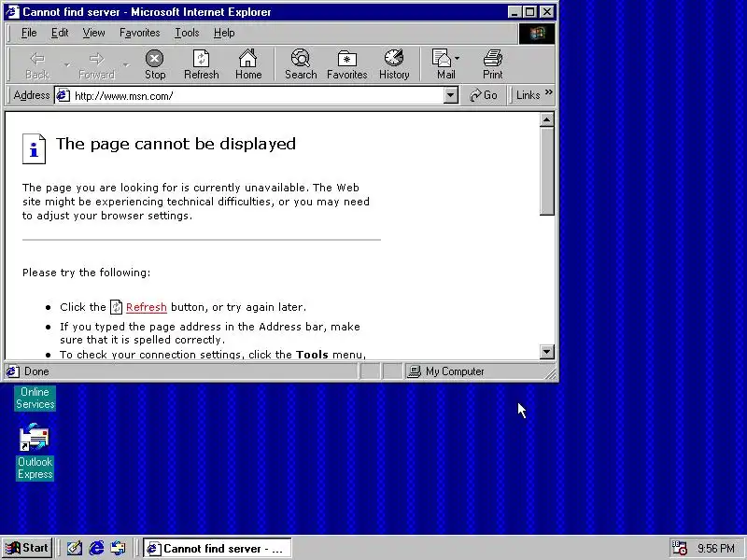Open the File menu
This screenshot has width=747, height=560.
(x=29, y=33)
